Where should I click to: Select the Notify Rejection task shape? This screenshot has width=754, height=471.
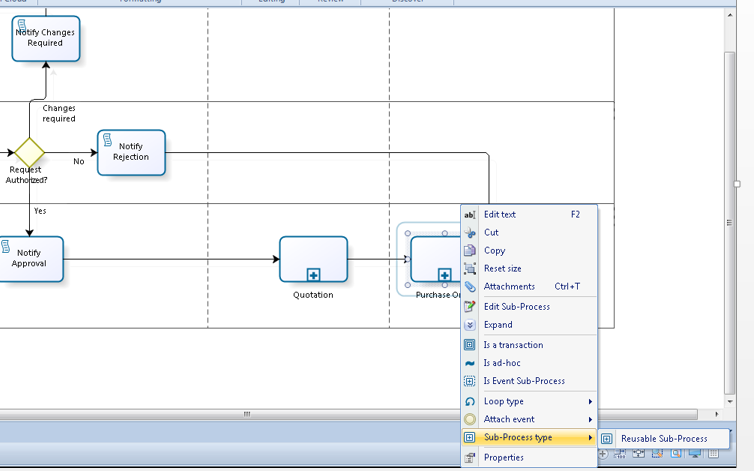coord(131,153)
